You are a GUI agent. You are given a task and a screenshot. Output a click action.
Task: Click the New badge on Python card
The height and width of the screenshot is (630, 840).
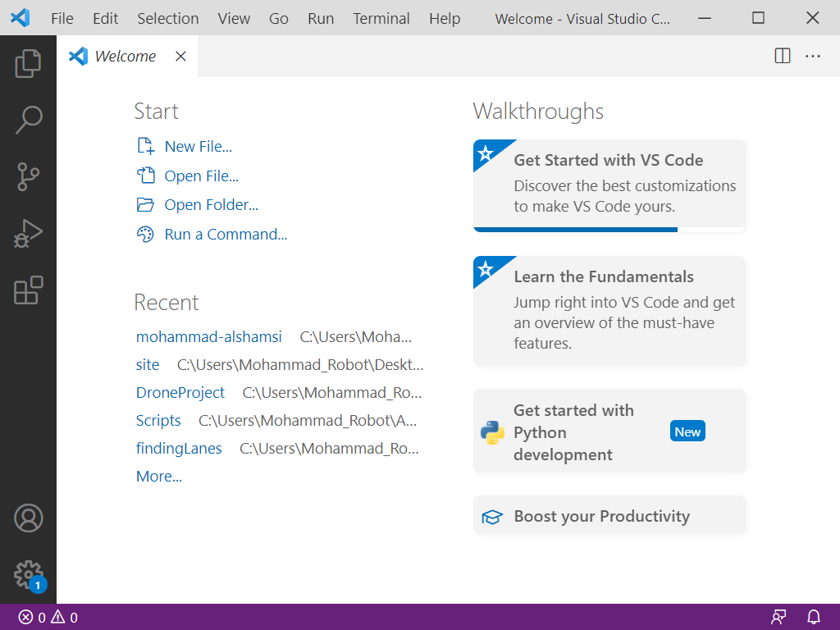[x=687, y=431]
